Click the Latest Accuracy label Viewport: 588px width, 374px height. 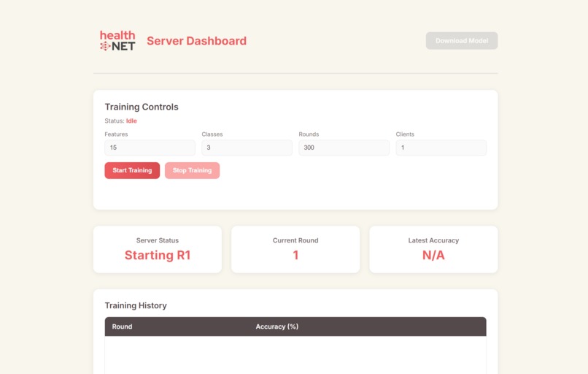(x=433, y=240)
